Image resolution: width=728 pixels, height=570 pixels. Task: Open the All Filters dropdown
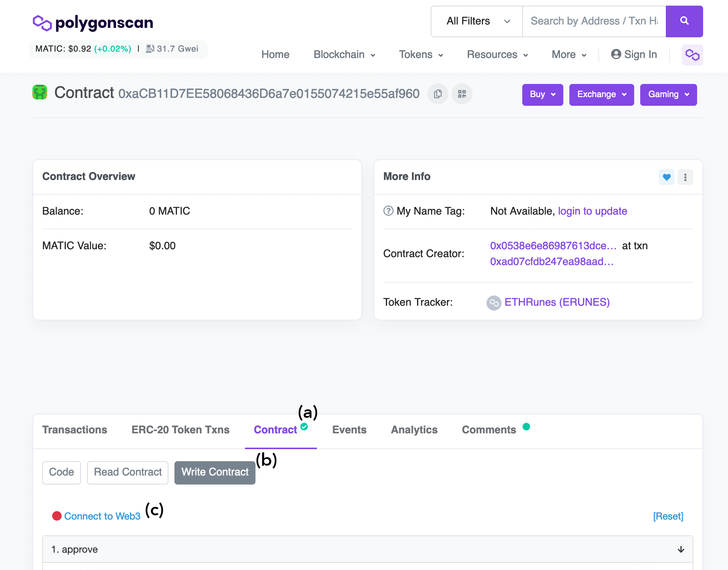(x=477, y=21)
